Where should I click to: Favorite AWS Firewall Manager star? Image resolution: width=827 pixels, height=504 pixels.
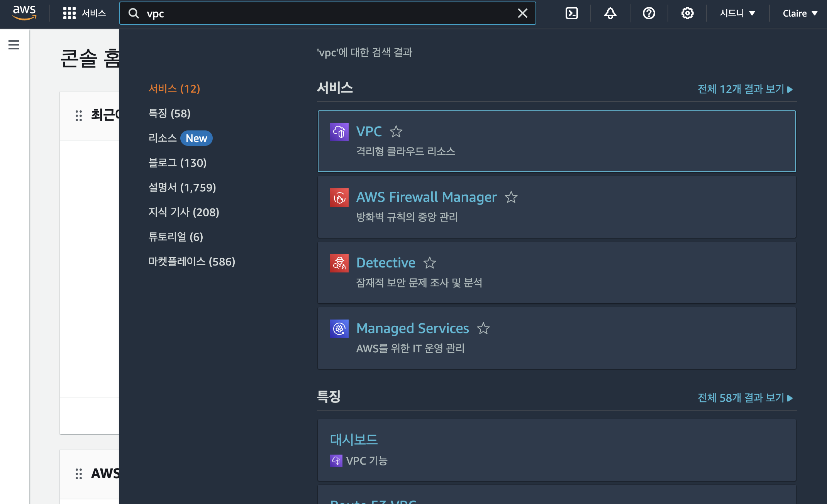click(511, 198)
